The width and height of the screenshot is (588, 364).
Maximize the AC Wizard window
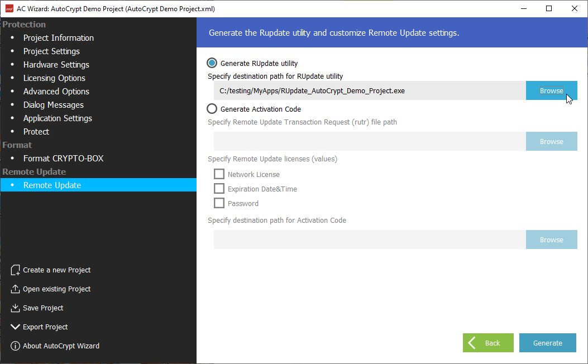click(549, 8)
